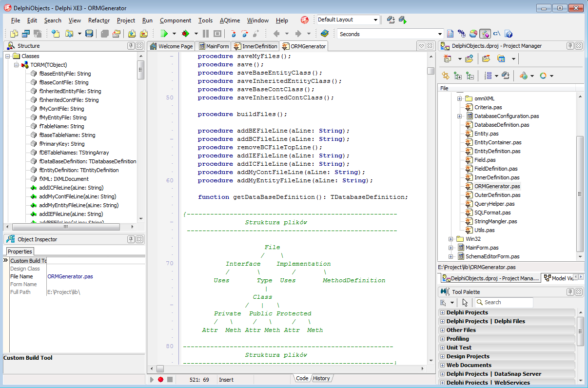Click Collapse All tree icon in Project Manager

(470, 76)
